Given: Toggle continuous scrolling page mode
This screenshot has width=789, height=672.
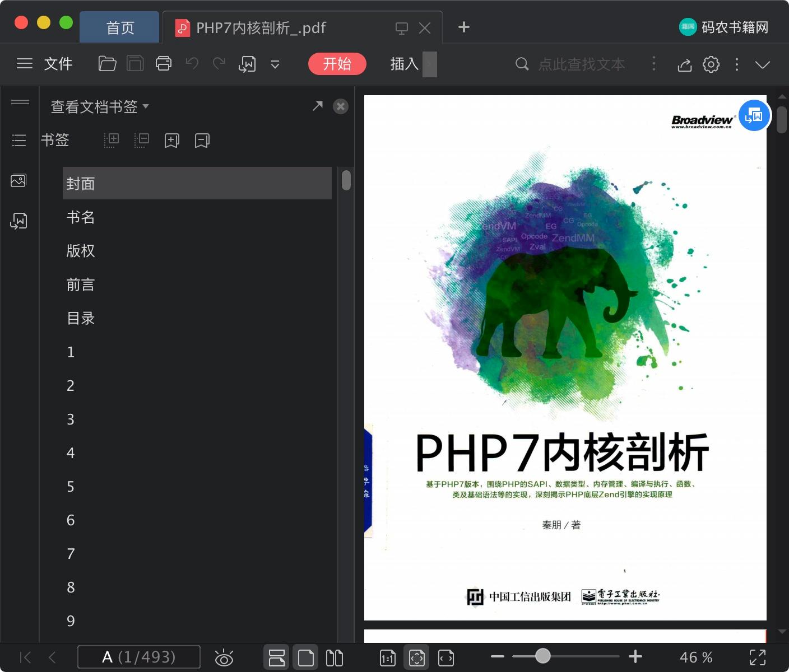Looking at the screenshot, I should point(277,657).
